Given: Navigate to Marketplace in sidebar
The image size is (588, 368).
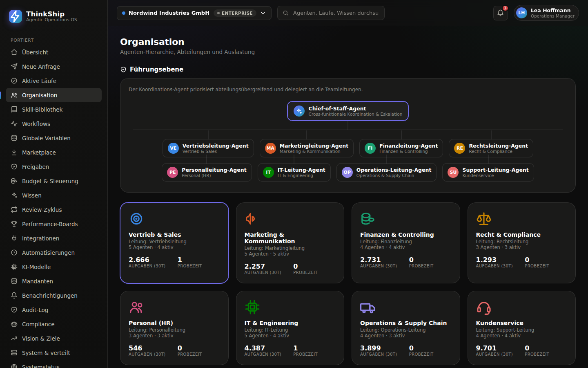Looking at the screenshot, I should [x=54, y=153].
